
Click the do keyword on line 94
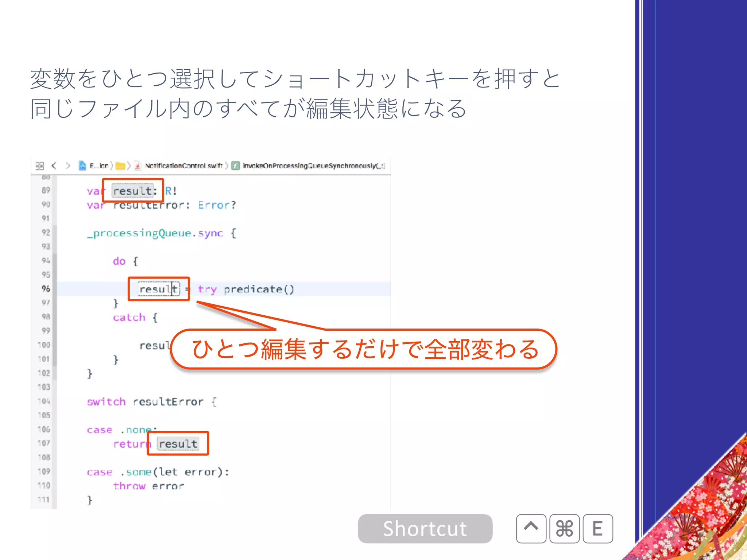119,261
